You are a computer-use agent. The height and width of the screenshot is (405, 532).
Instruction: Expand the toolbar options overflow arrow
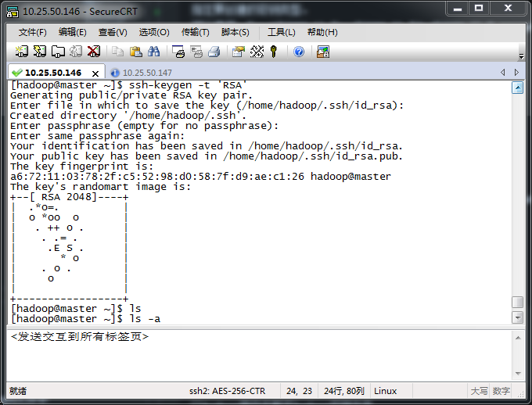click(x=522, y=56)
